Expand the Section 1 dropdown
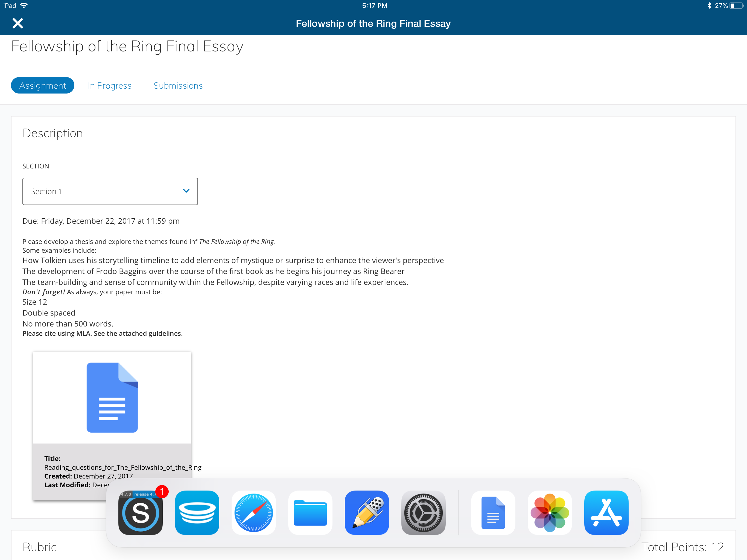The height and width of the screenshot is (560, 747). (x=110, y=191)
